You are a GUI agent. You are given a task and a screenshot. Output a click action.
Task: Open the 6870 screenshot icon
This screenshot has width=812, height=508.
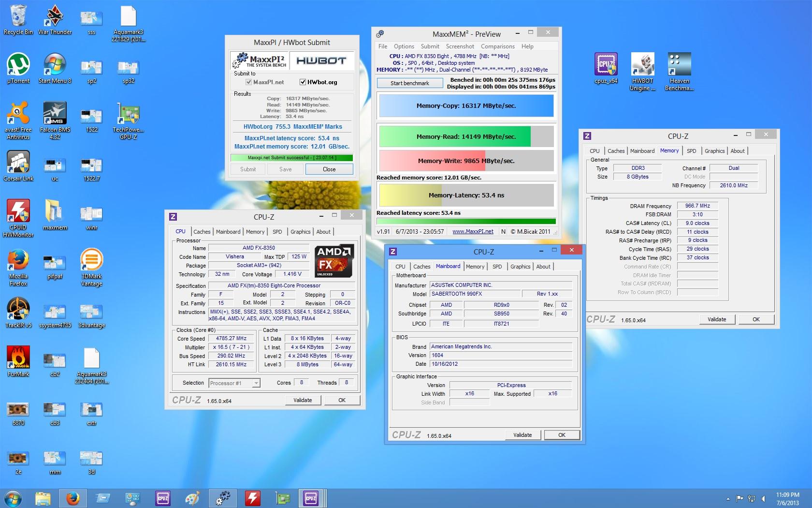(18, 414)
